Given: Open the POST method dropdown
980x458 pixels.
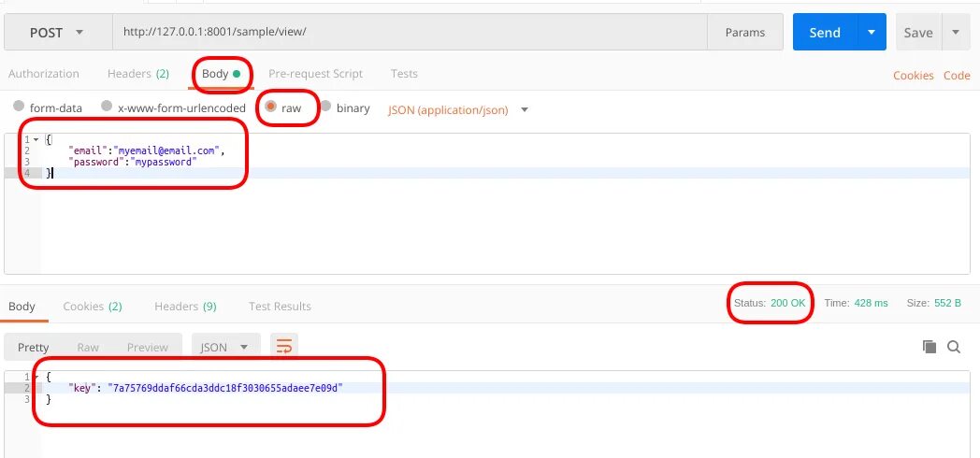Looking at the screenshot, I should pyautogui.click(x=58, y=33).
